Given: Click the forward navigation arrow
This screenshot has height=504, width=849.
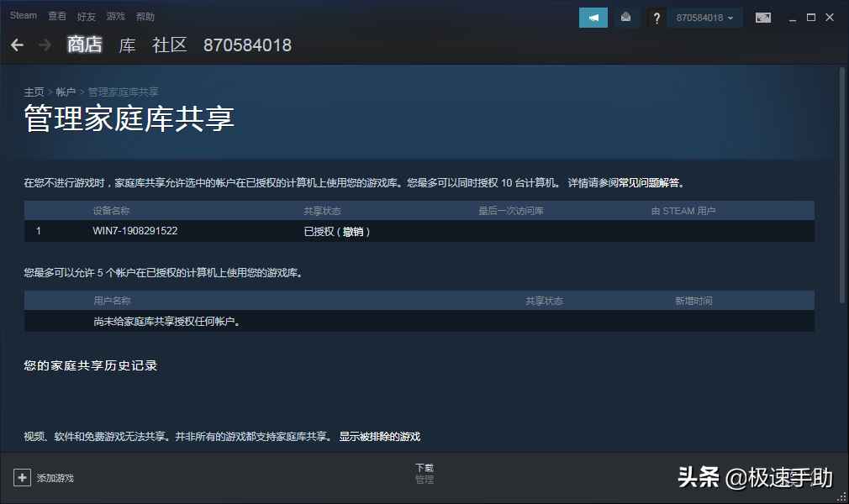Looking at the screenshot, I should pyautogui.click(x=45, y=45).
